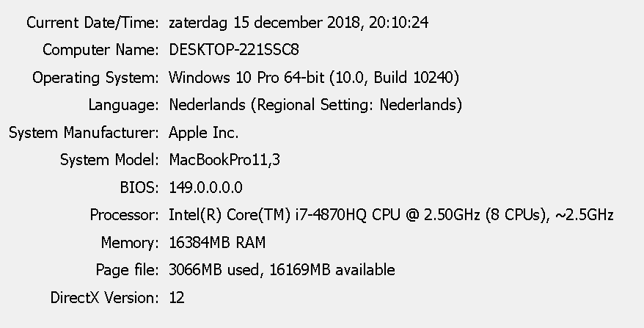This screenshot has width=644, height=328.
Task: Click the Processor label
Action: (124, 215)
